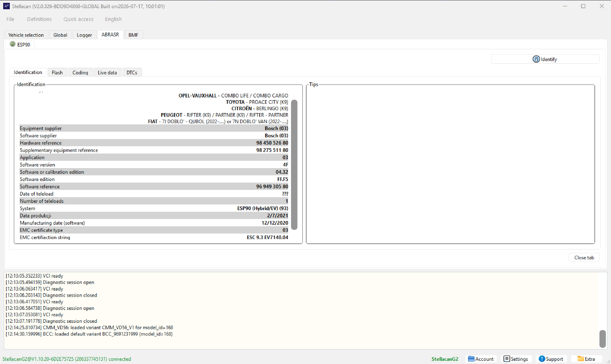Click the BCC loaded default variant log entry
Image resolution: width=611 pixels, height=364 pixels.
[x=89, y=334]
